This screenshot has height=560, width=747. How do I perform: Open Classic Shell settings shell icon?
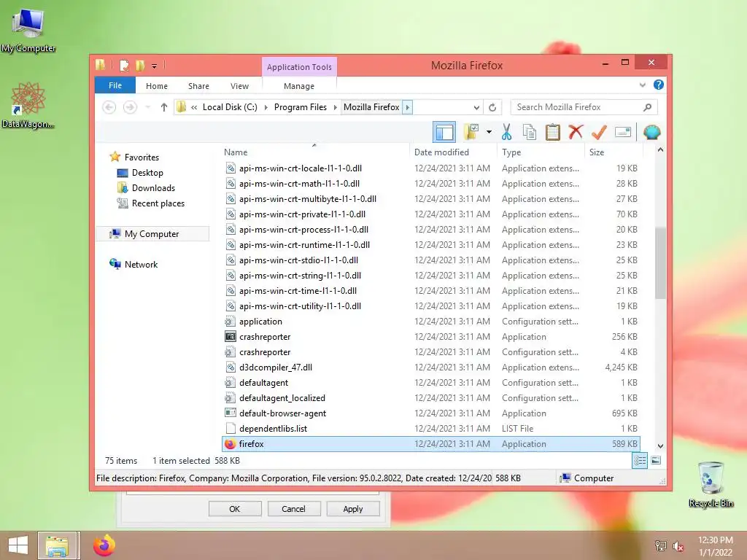tap(651, 132)
